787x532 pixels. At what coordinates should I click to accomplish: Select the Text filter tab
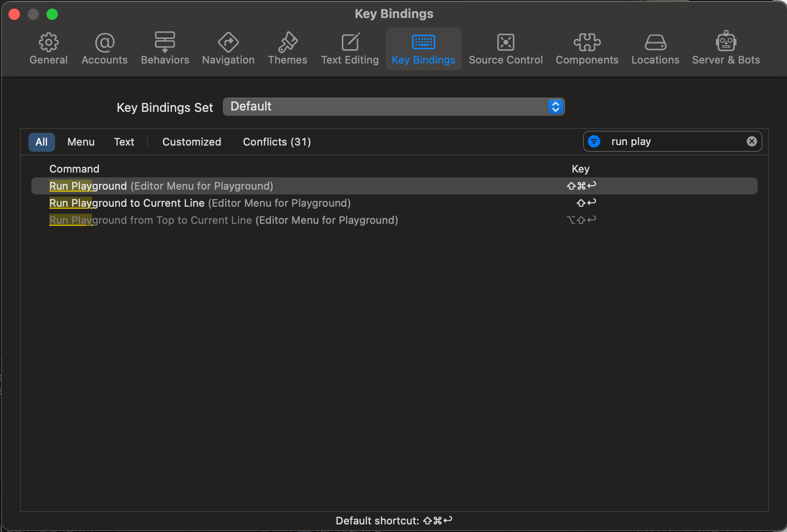pyautogui.click(x=124, y=142)
